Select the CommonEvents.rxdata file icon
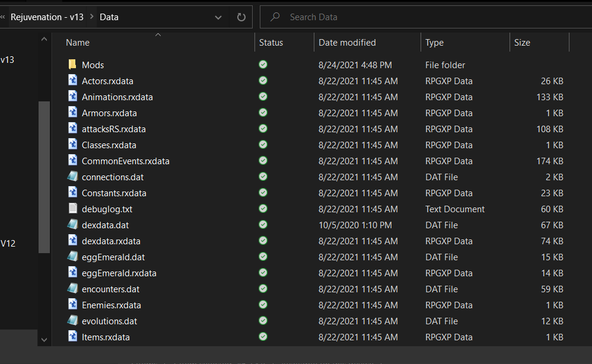The width and height of the screenshot is (592, 364). pyautogui.click(x=72, y=161)
